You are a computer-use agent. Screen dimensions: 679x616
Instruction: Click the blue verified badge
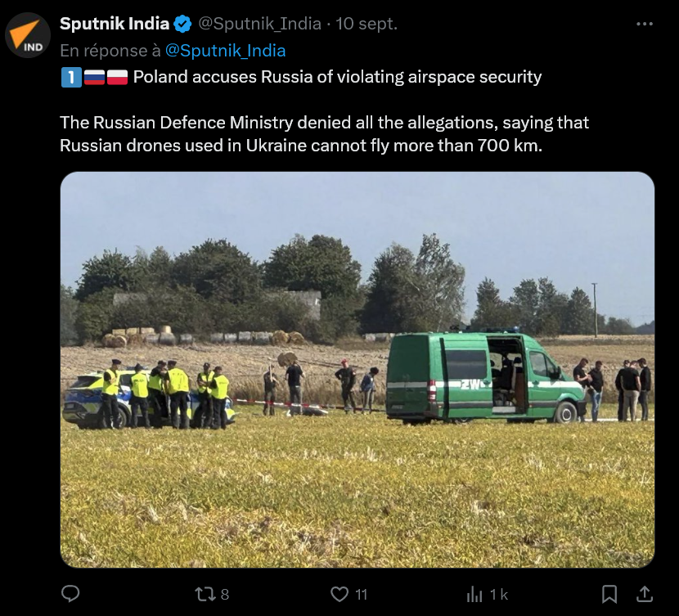(x=182, y=24)
